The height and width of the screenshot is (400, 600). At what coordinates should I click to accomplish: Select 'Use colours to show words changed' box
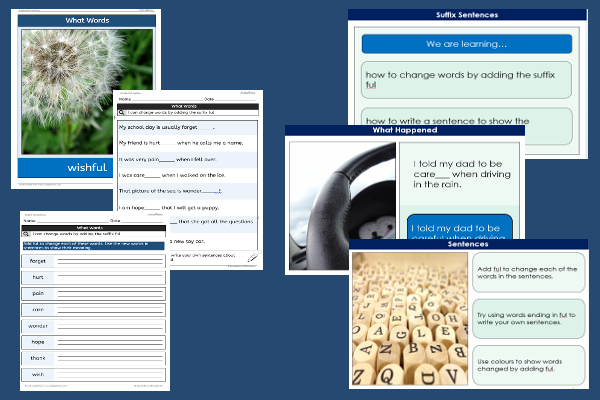pyautogui.click(x=528, y=365)
